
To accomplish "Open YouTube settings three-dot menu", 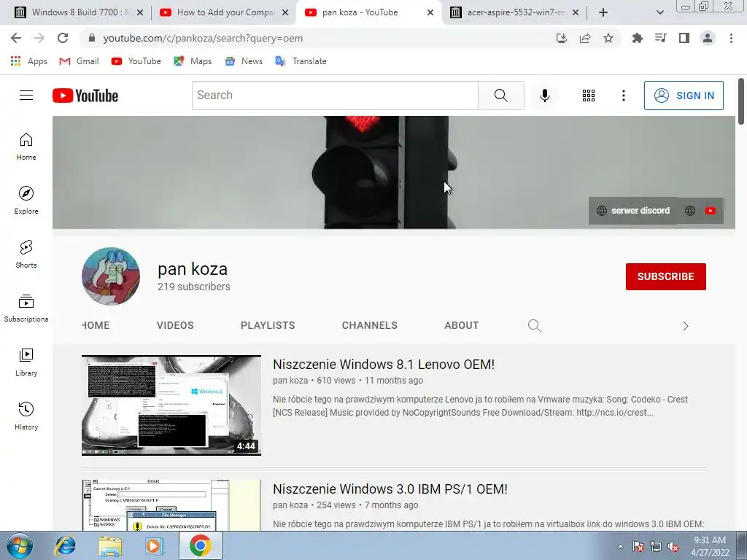I will 623,96.
